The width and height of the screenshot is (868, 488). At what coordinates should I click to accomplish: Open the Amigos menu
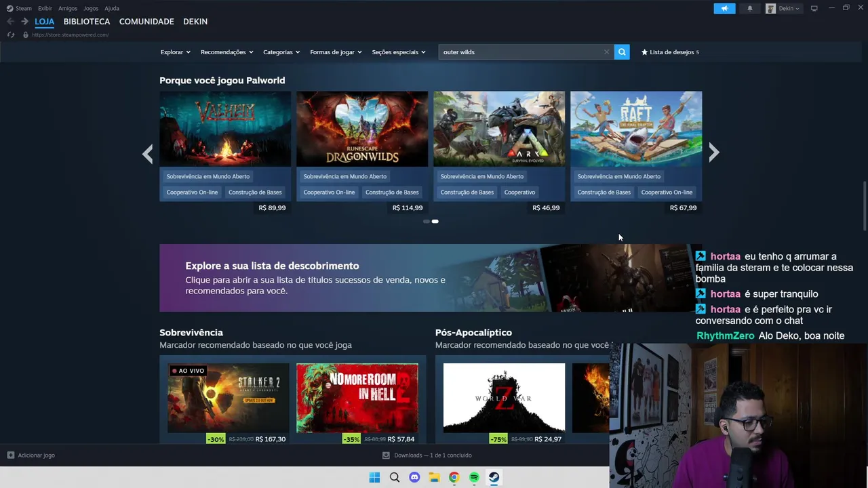pyautogui.click(x=68, y=8)
